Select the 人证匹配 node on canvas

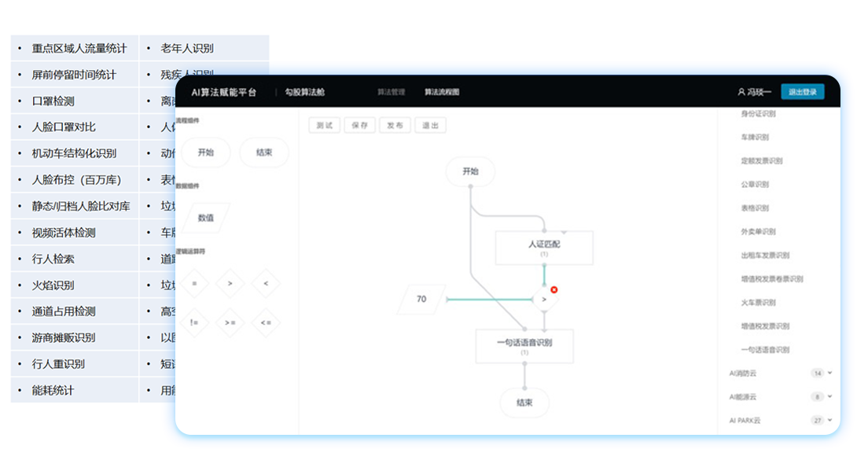click(x=544, y=248)
